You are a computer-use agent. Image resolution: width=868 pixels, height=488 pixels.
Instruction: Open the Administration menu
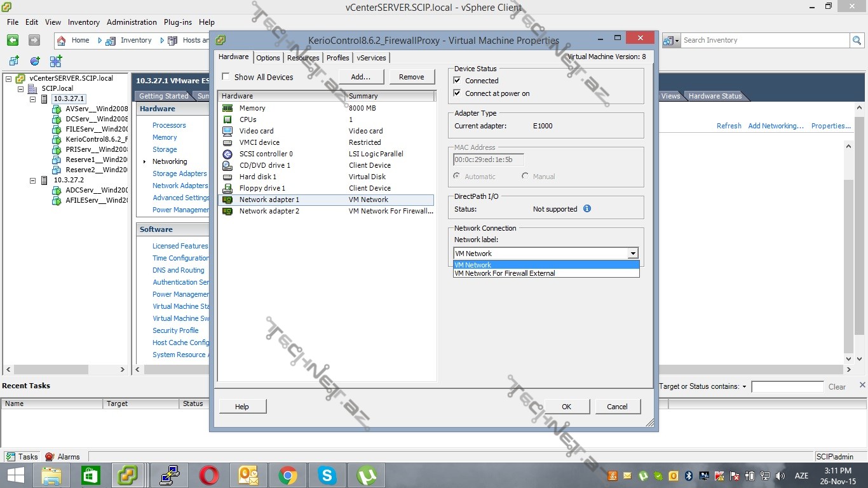132,22
